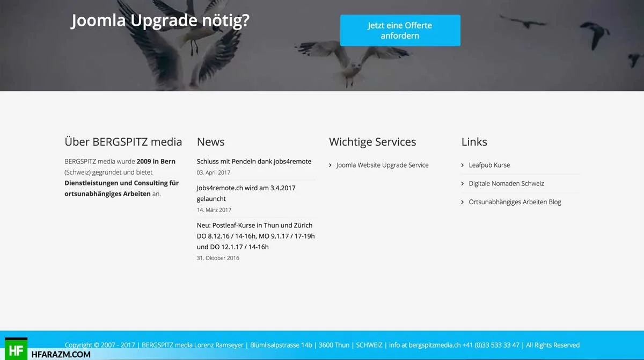Click the Jetzt eine Offerte anfordern button
Screen dimensions: 644x360
[x=400, y=31]
